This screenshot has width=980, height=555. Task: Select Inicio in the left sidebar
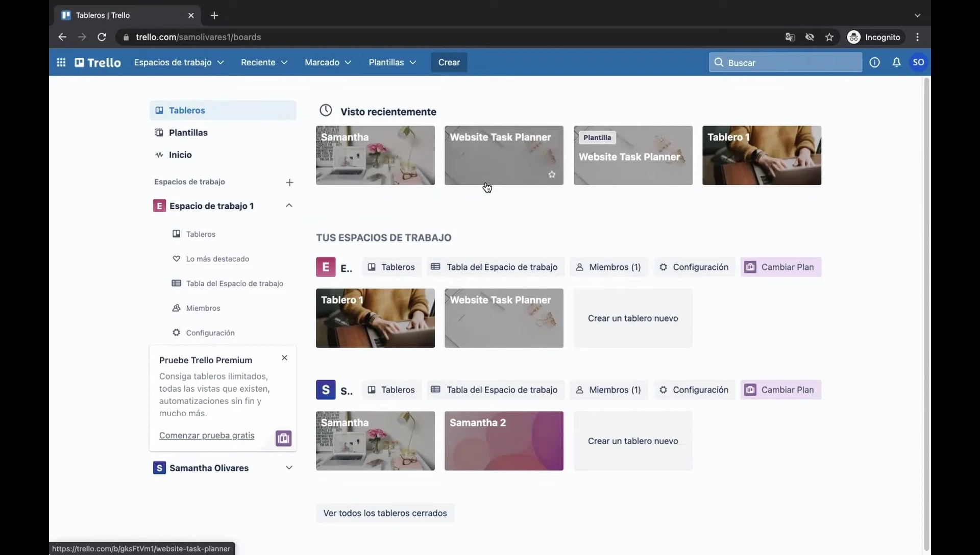[223, 155]
